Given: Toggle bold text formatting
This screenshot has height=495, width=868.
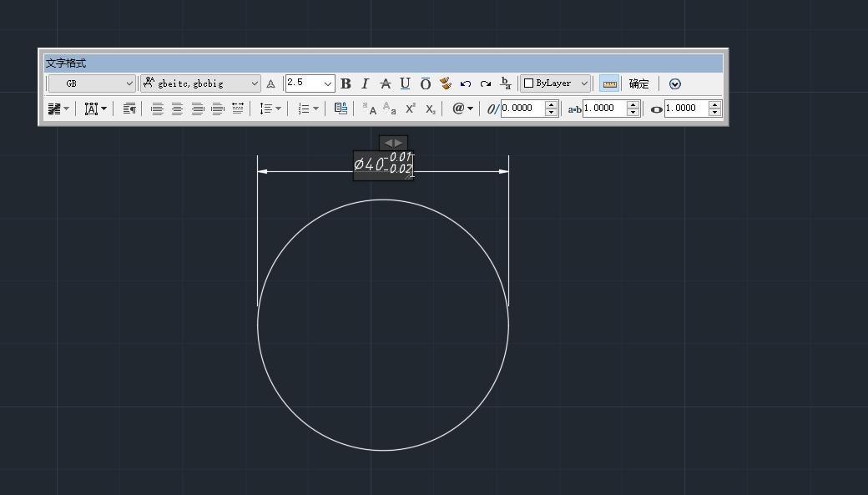Looking at the screenshot, I should pos(346,83).
